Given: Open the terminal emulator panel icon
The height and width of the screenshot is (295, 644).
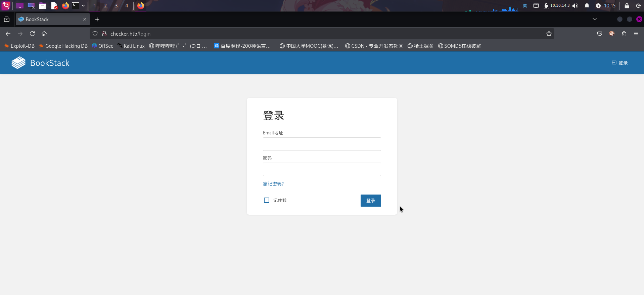Looking at the screenshot, I should [76, 6].
